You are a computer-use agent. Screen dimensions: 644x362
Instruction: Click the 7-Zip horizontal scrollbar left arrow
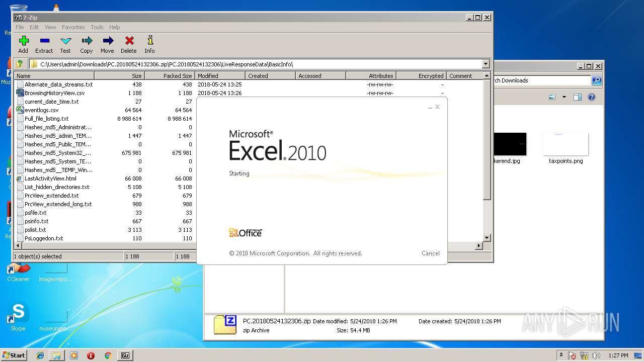19,246
